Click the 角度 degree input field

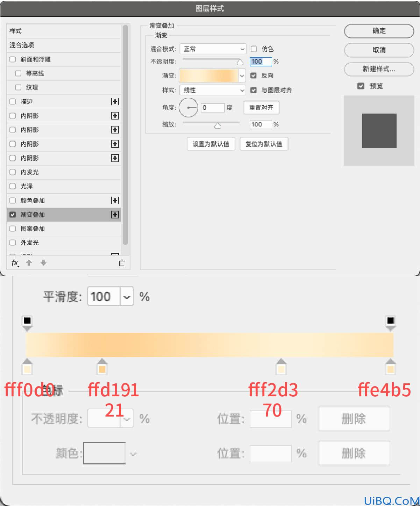click(x=213, y=108)
